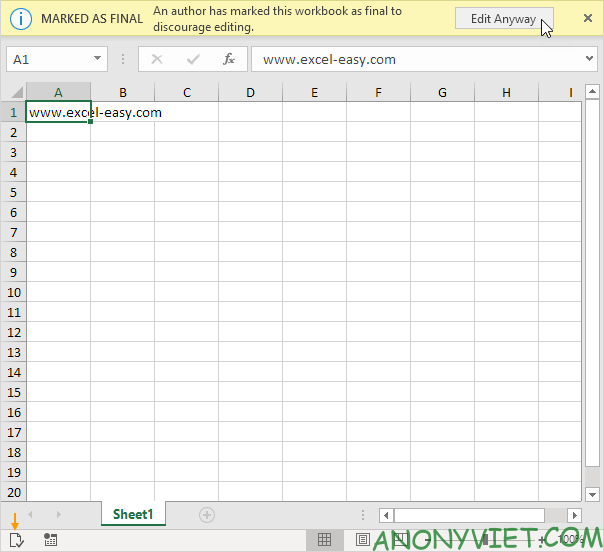Image resolution: width=604 pixels, height=552 pixels.
Task: Open the Name Box dropdown
Action: [97, 59]
